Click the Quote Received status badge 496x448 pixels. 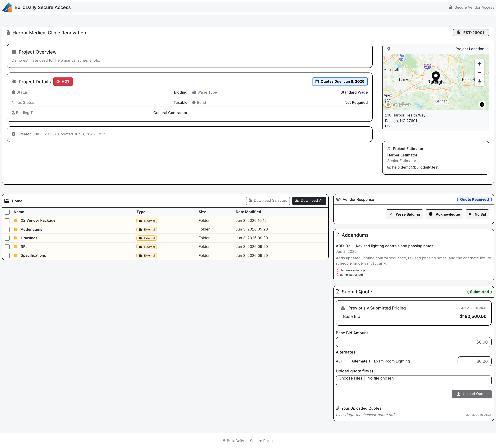474,199
